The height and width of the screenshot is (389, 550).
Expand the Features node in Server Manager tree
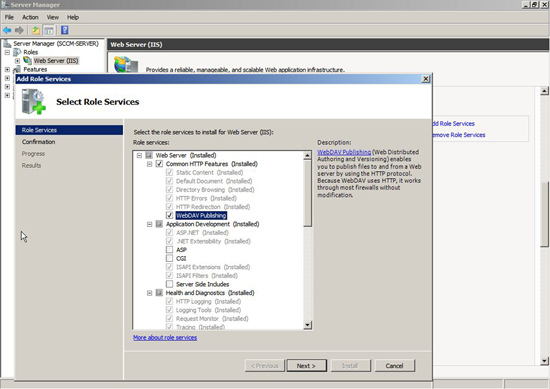click(7, 69)
